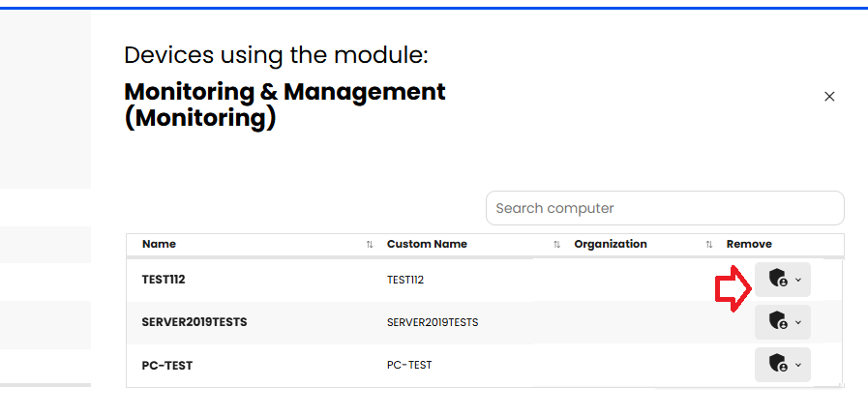Select the TEST112 device name

coord(164,280)
